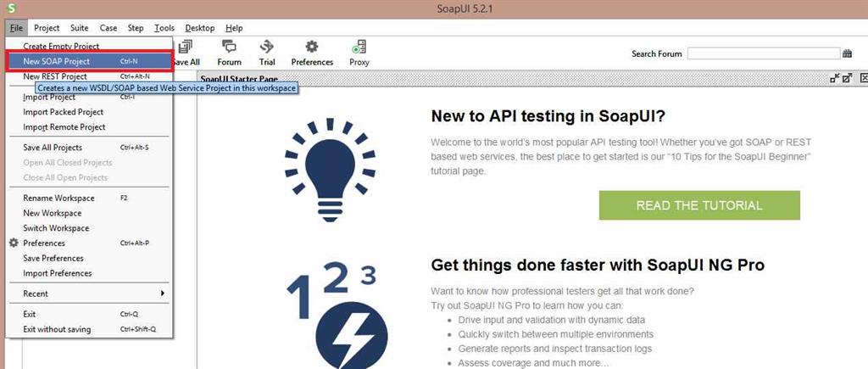Choose Switch Workspace in the File menu
The image size is (868, 369).
coord(56,228)
